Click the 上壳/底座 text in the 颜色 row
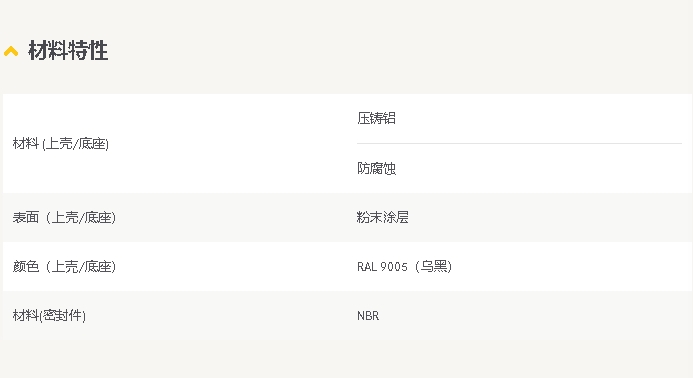This screenshot has width=693, height=378. click(x=82, y=267)
